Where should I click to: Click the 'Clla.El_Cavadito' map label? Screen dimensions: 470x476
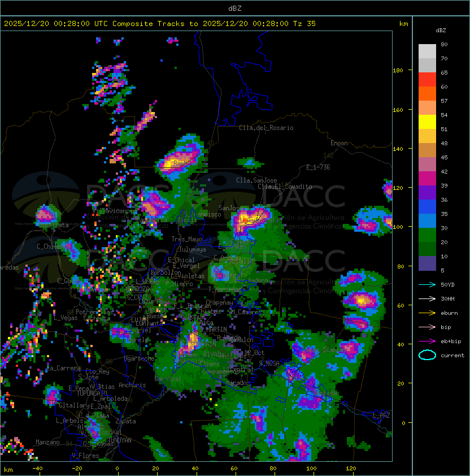(x=285, y=187)
